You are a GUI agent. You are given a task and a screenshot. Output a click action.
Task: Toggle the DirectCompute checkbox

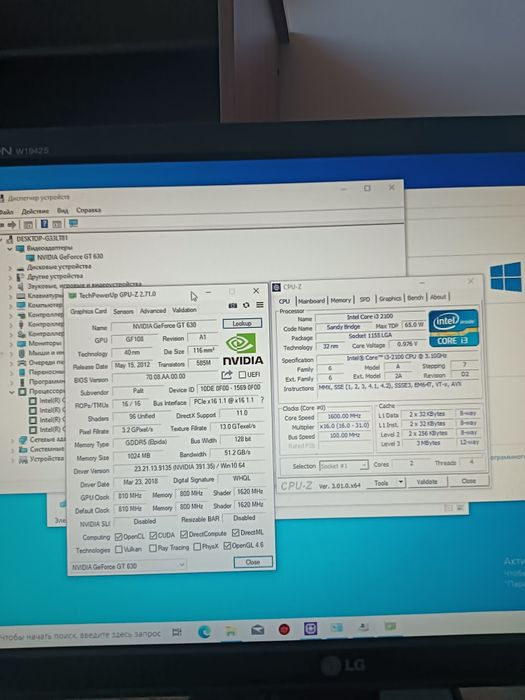click(184, 534)
